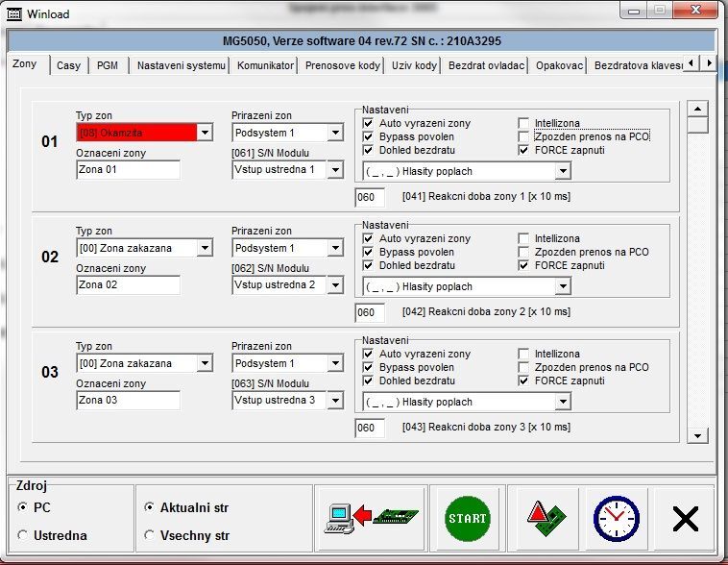Screen dimensions: 728x565
Task: Choose the Vsechny str radio option
Action: 149,535
